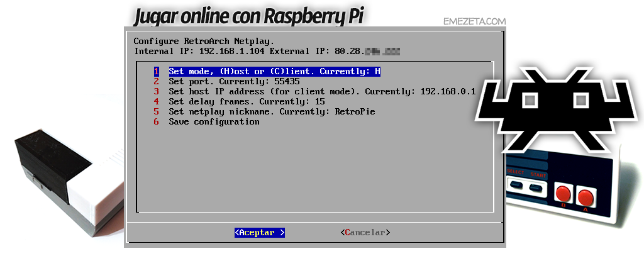This screenshot has width=644, height=256.
Task: Select 'Set mode, (H)ost or (C)lient' menu entry
Action: [274, 72]
